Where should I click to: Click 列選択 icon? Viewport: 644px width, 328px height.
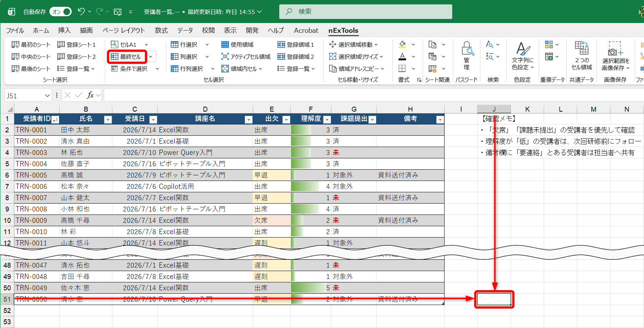click(175, 57)
